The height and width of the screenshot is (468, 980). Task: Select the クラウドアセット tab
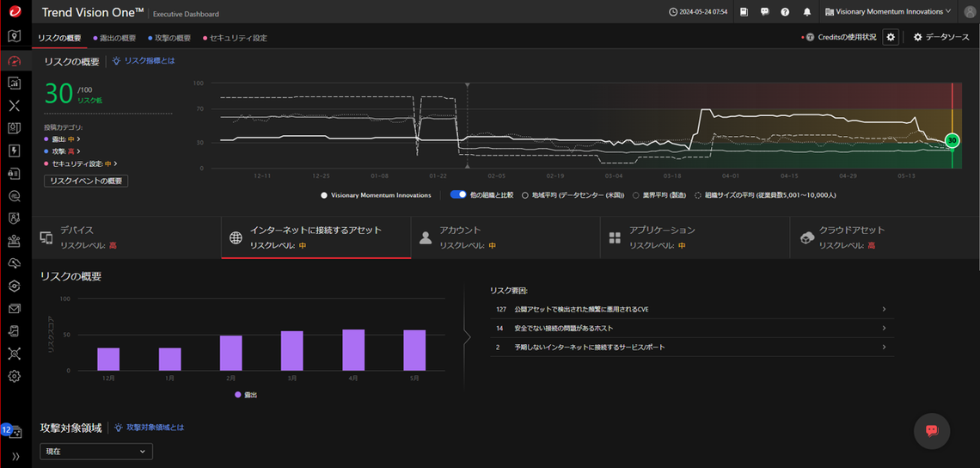pyautogui.click(x=885, y=237)
